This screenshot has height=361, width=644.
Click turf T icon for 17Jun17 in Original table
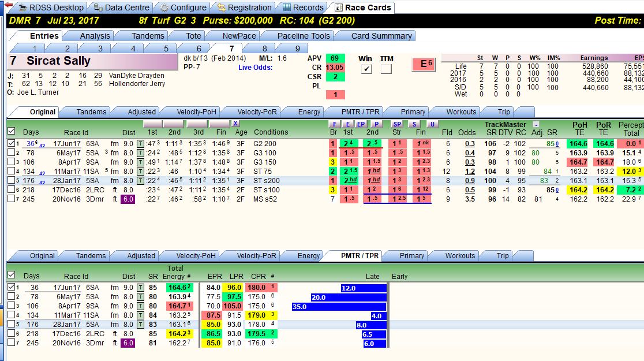click(x=140, y=144)
